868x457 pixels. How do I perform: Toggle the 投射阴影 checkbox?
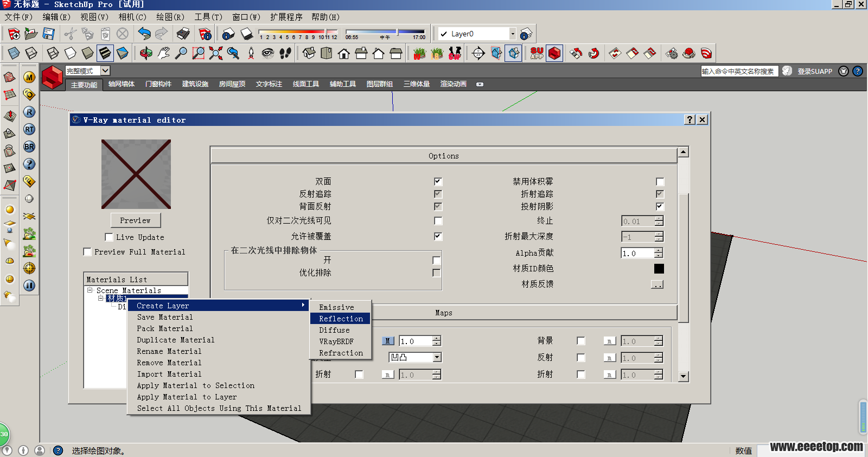coord(660,206)
